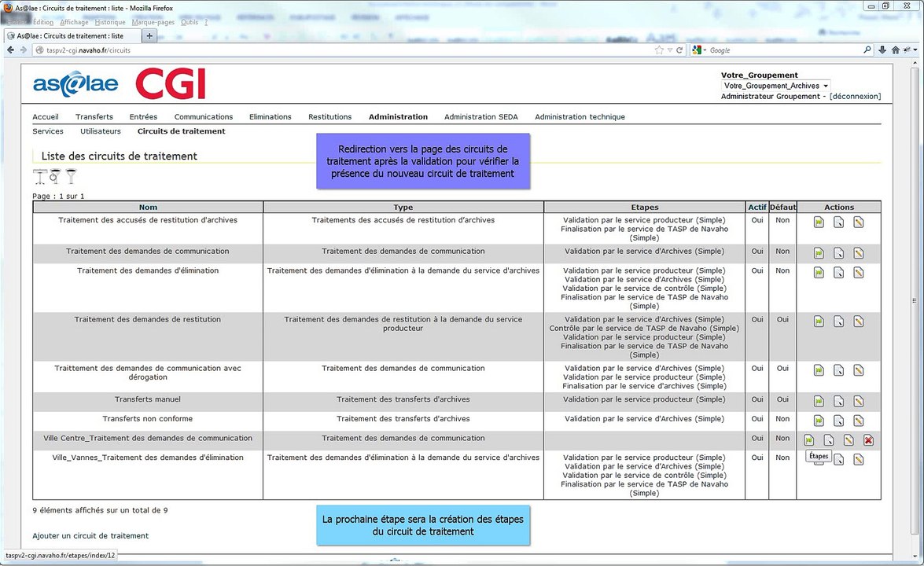Image resolution: width=924 pixels, height=566 pixels.
Task: Open the Restitutions menu
Action: click(x=330, y=116)
